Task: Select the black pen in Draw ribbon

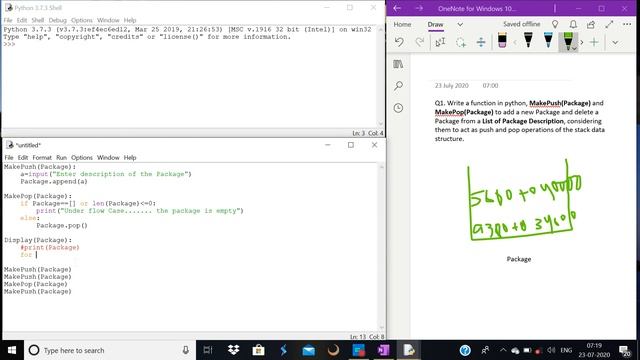Action: coord(528,40)
